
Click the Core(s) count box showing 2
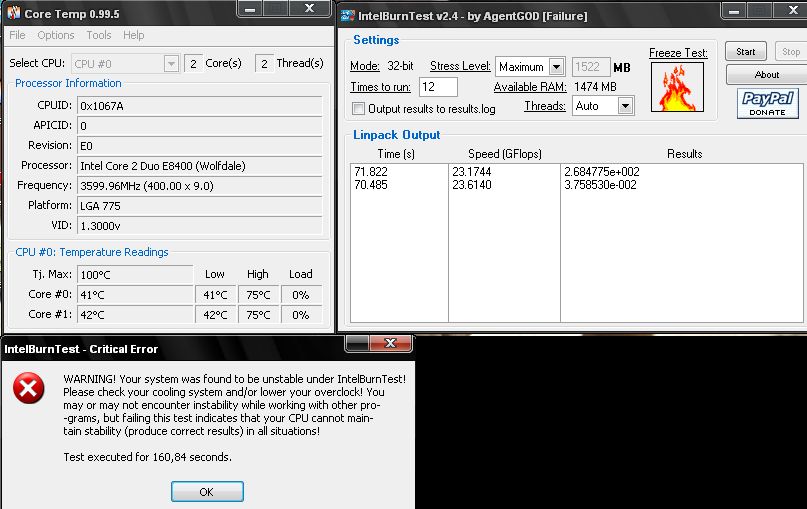tap(193, 63)
